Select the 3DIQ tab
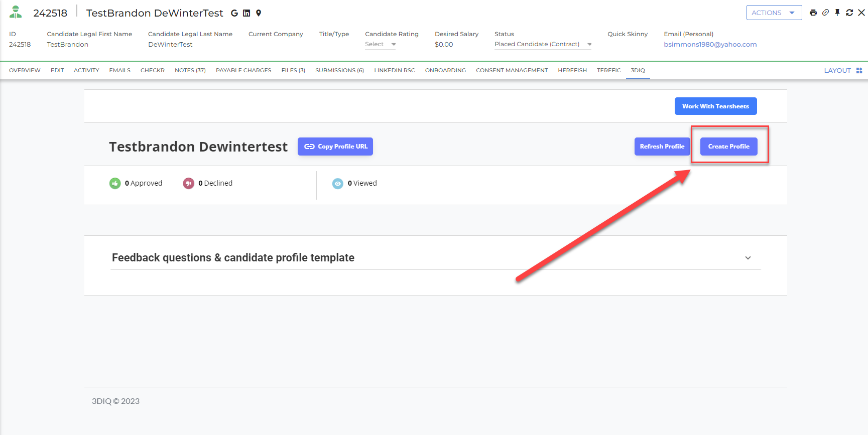The width and height of the screenshot is (868, 435). (638, 70)
